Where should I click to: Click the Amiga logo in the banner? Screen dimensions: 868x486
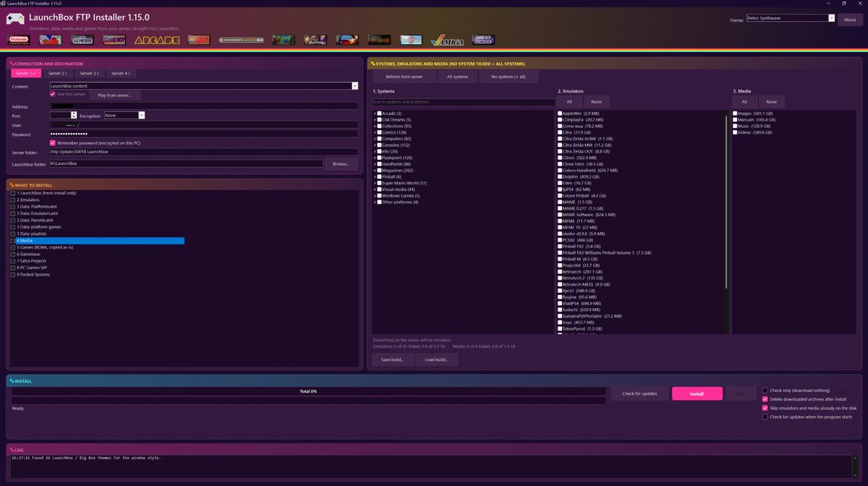click(447, 40)
